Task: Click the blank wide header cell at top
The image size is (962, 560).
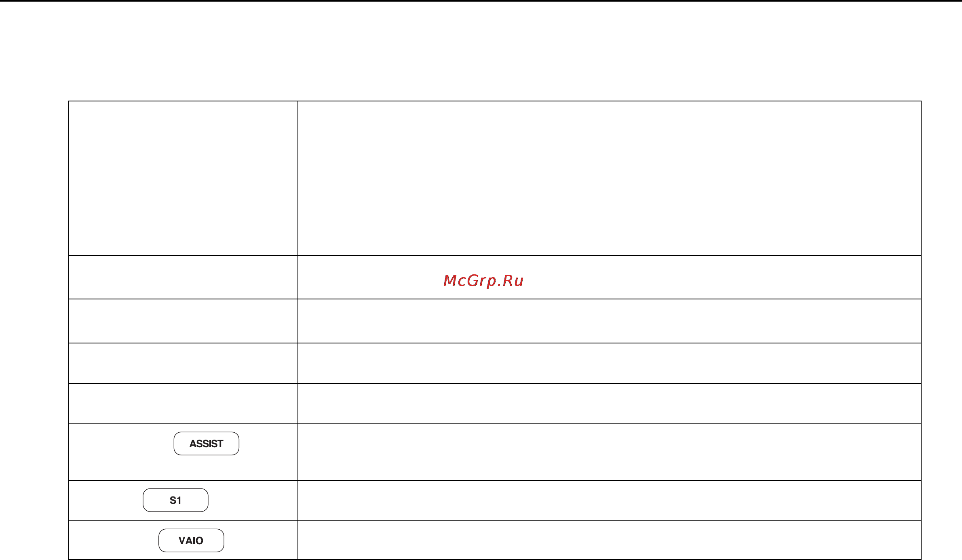Action: [x=610, y=114]
